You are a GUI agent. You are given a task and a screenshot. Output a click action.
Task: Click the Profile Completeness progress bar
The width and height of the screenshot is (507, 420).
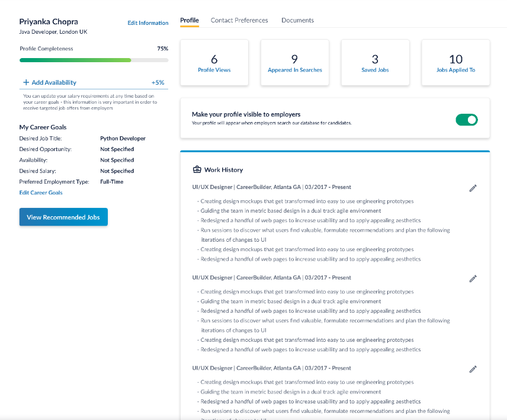94,60
